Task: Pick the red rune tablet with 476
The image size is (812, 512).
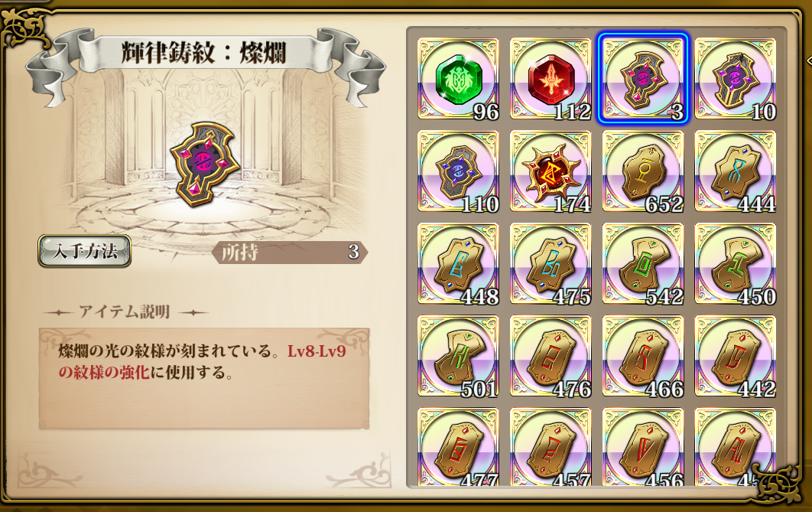Action: 551,356
